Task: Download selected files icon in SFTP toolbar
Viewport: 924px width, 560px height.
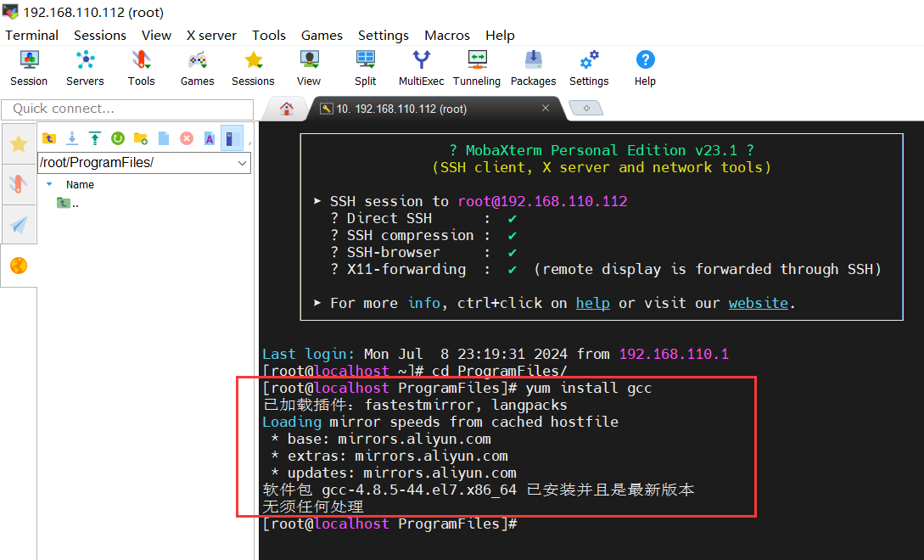Action: click(x=72, y=138)
